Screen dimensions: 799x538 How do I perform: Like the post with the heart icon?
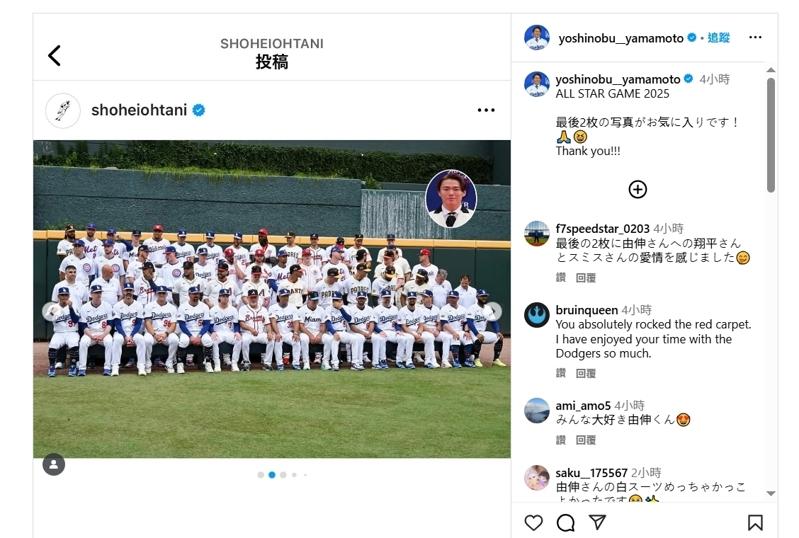[534, 522]
